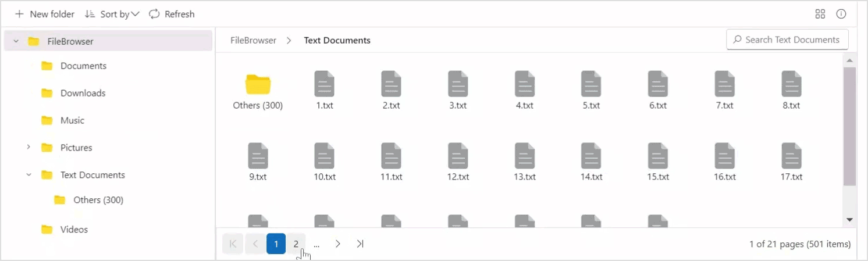Select the 5.txt file icon
Viewport: 868px width, 261px height.
click(x=591, y=84)
